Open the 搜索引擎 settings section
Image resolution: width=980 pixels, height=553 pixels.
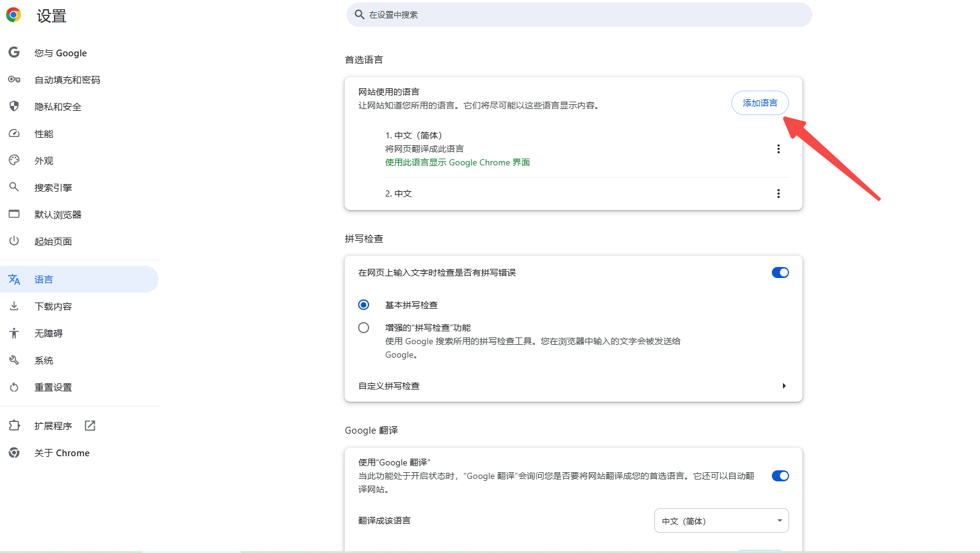coord(53,187)
